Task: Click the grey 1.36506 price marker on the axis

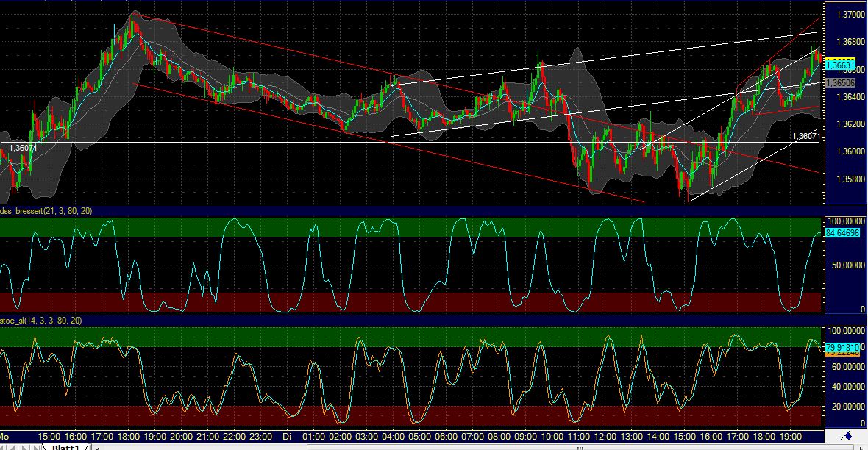Action: click(x=842, y=83)
